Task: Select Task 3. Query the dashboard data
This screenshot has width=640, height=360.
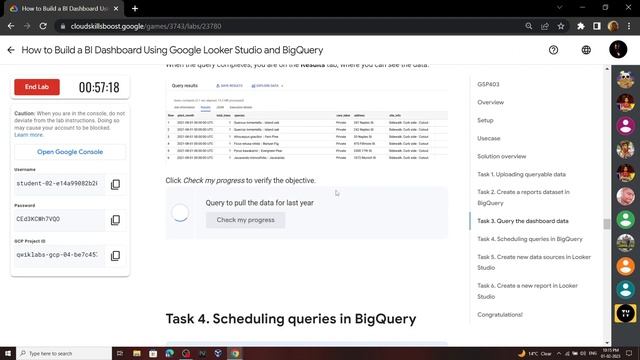Action: [523, 221]
